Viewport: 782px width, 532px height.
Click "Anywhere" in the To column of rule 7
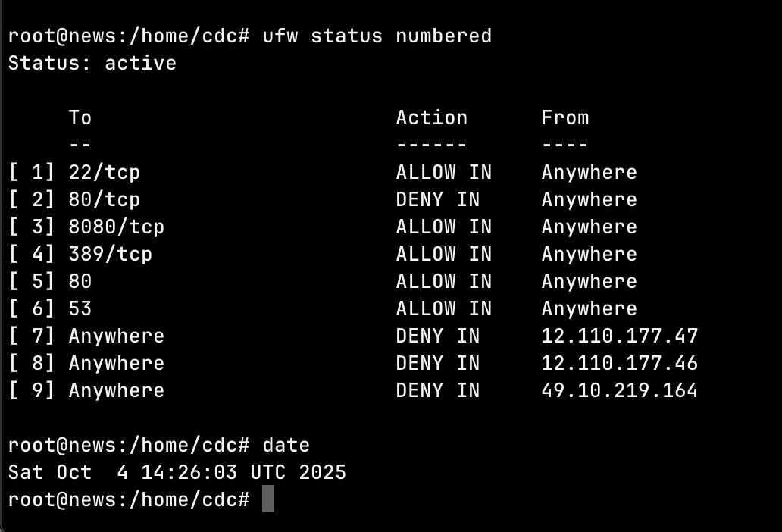tap(116, 336)
